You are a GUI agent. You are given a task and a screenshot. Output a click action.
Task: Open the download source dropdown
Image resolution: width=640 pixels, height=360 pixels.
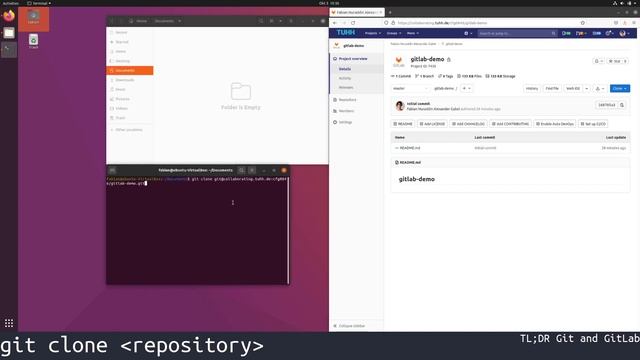(600, 88)
